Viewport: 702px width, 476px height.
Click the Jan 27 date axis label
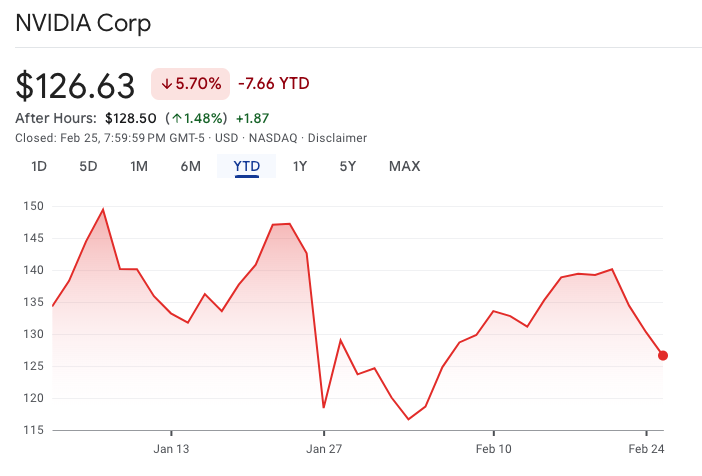coord(324,449)
